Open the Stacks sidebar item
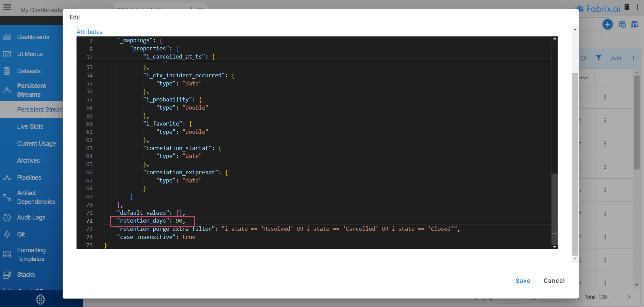This screenshot has width=644, height=307. (x=26, y=275)
